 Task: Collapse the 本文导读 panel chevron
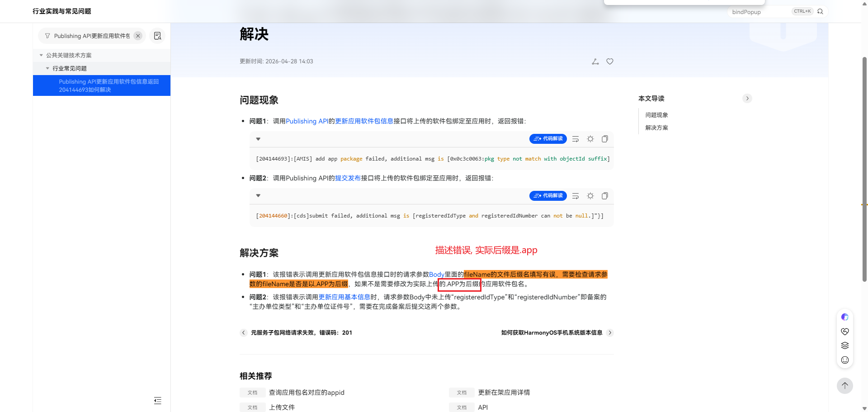[747, 98]
